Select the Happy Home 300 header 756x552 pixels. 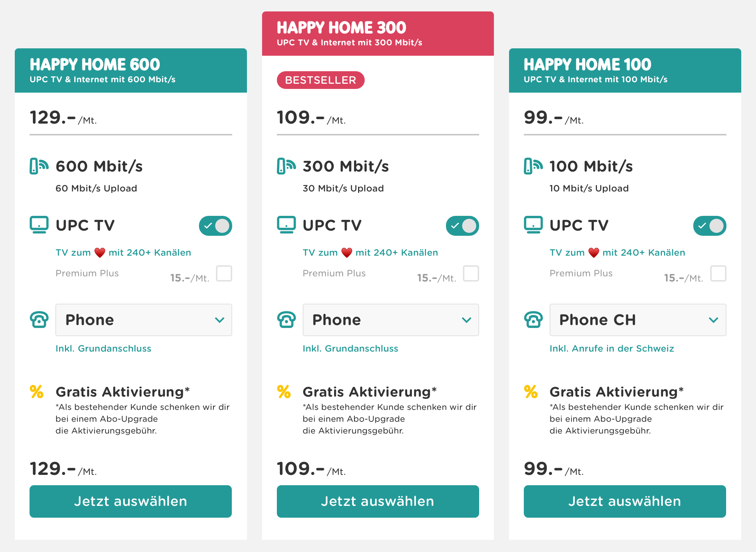click(378, 34)
